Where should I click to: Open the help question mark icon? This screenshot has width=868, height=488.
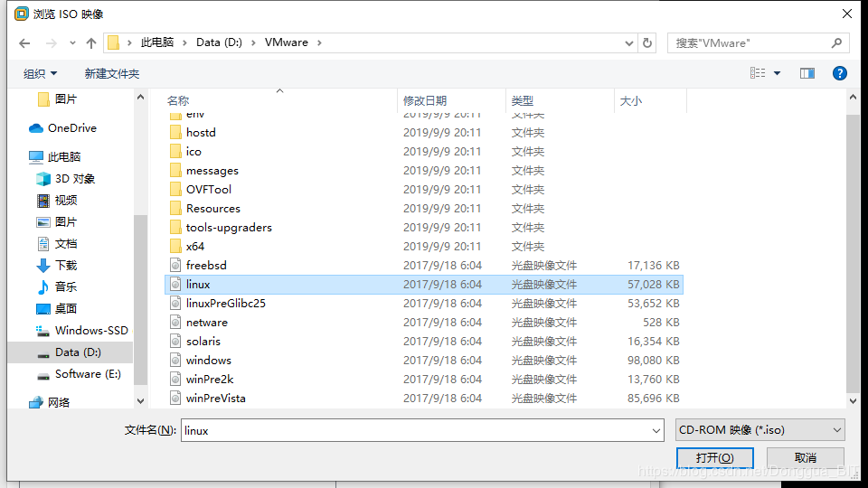pos(839,73)
